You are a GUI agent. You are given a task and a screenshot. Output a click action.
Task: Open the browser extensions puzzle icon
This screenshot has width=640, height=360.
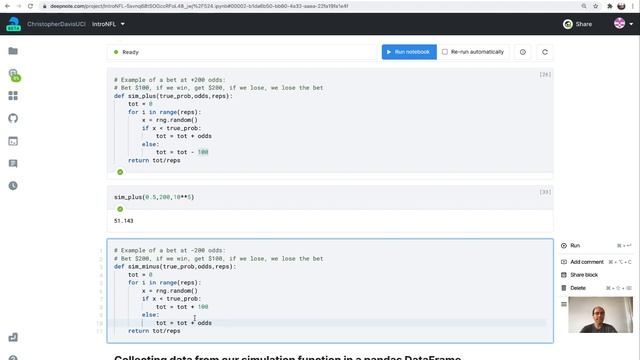(x=610, y=6)
